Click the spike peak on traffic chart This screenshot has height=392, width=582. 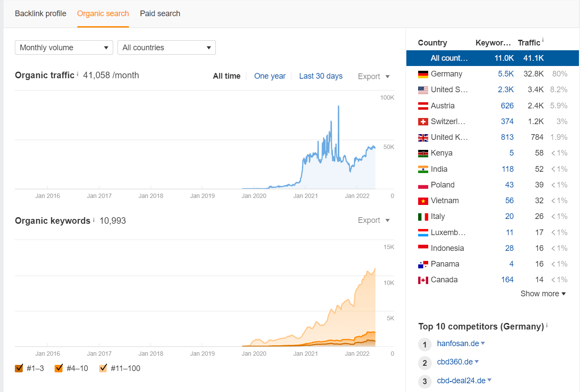pyautogui.click(x=339, y=107)
